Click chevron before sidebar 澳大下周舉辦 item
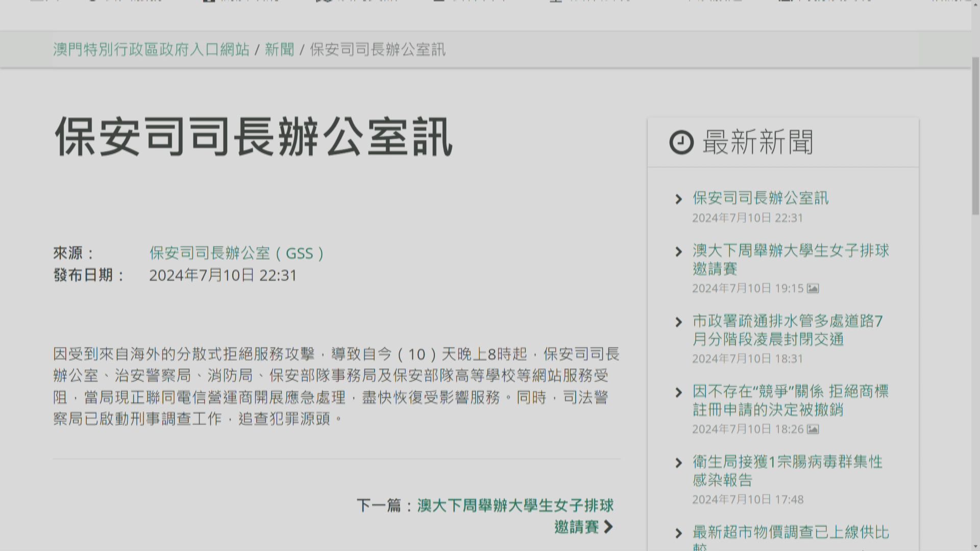 (678, 252)
